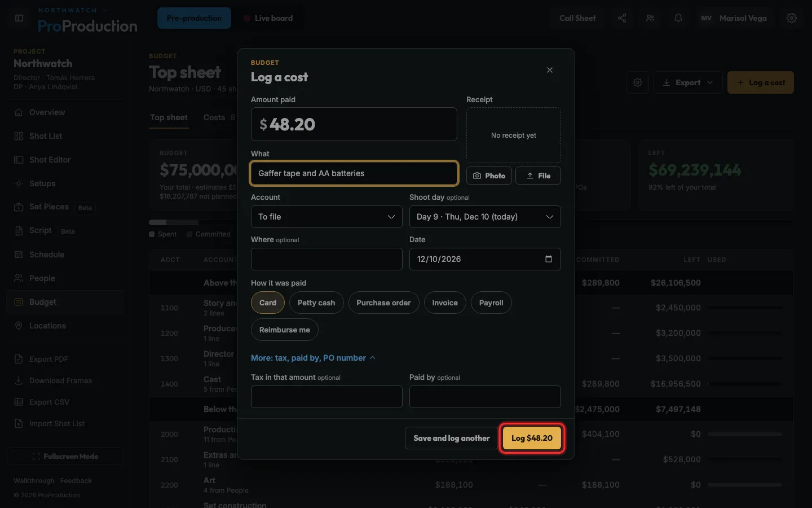Screen dimensions: 812x508
Task: Click Export CSV in sidebar
Action: 65,402
